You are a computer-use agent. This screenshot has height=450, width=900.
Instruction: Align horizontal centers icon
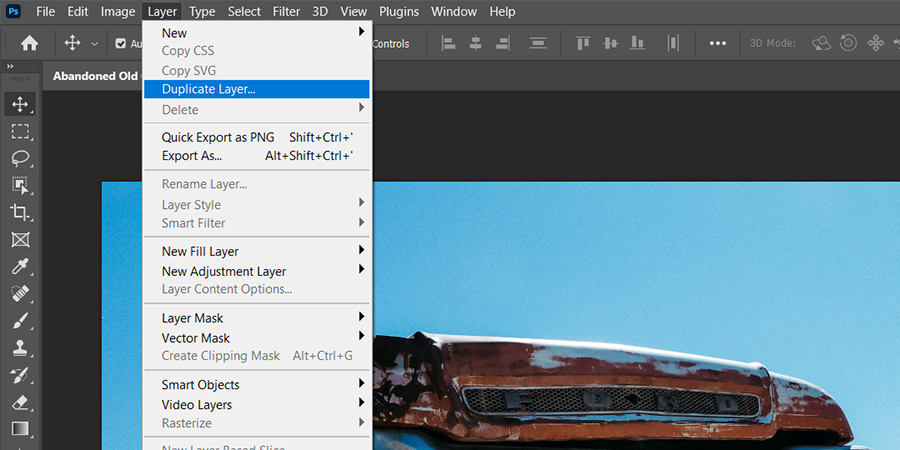point(475,43)
